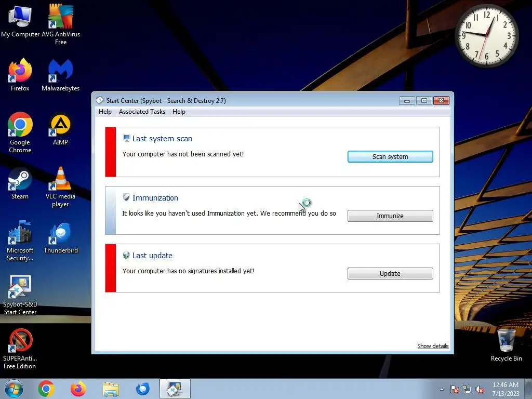
Task: Click the taskbar clock 12:46 AM
Action: (506, 385)
